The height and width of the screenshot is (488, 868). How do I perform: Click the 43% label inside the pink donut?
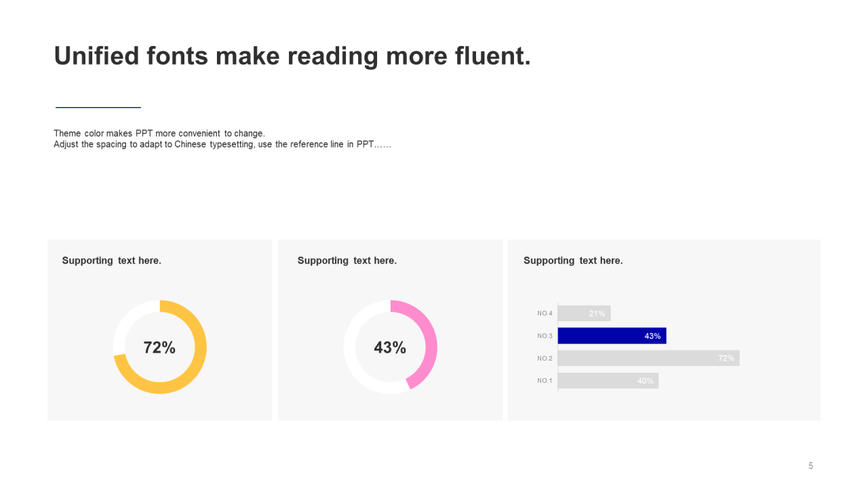[390, 348]
